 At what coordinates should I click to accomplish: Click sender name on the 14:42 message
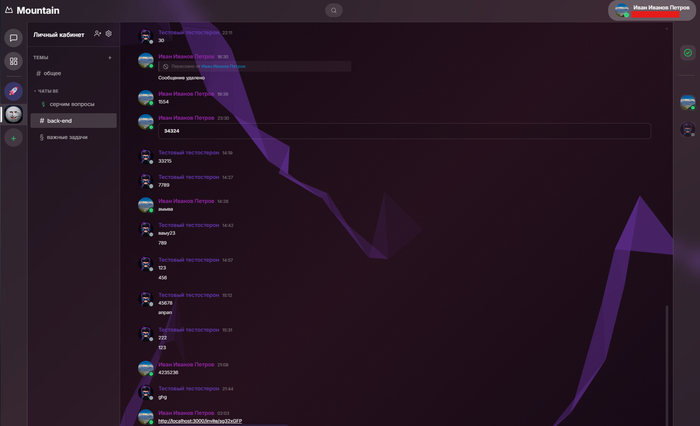click(189, 225)
